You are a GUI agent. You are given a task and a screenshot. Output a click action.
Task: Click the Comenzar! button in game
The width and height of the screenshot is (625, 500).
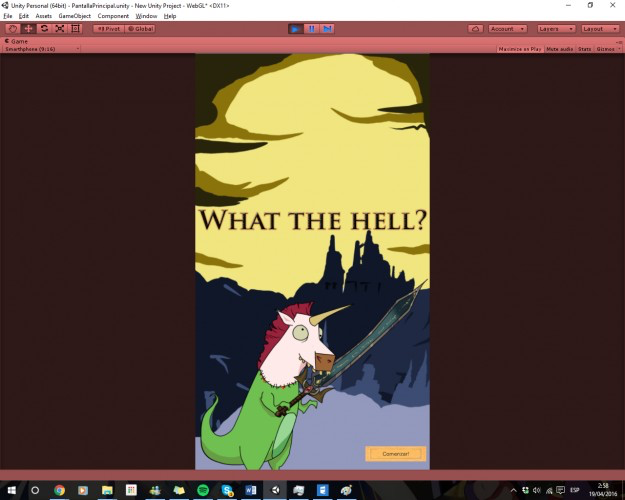coord(395,454)
